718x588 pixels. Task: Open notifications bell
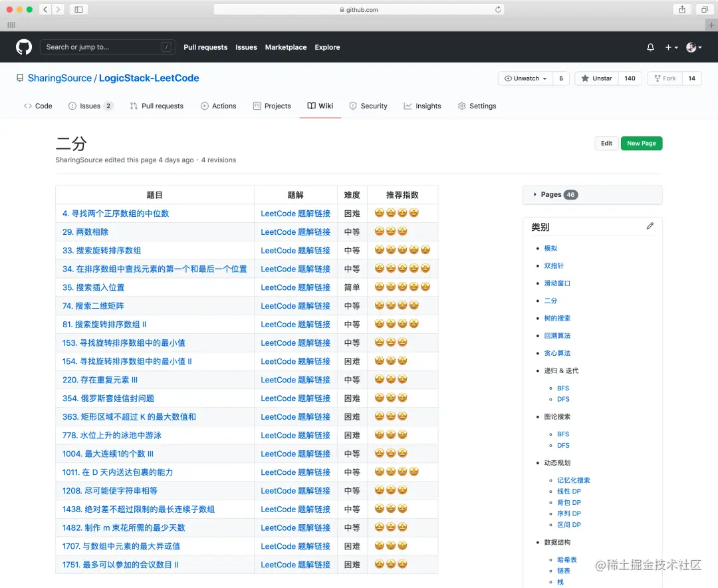pos(650,47)
